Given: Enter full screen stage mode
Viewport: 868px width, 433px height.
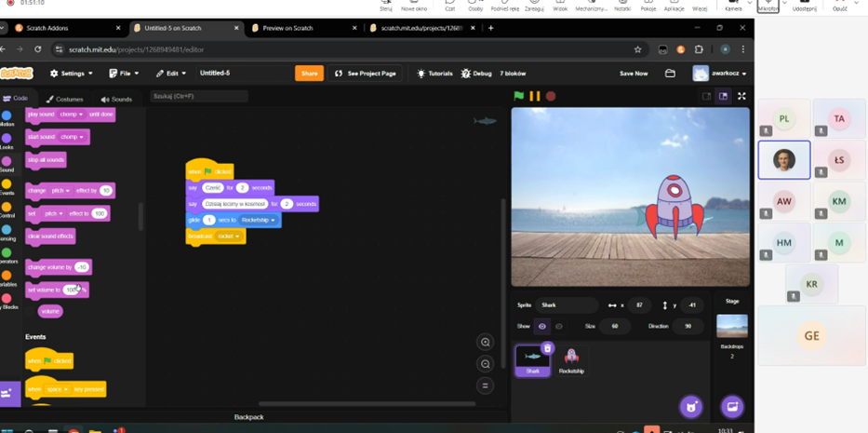Looking at the screenshot, I should pos(741,96).
